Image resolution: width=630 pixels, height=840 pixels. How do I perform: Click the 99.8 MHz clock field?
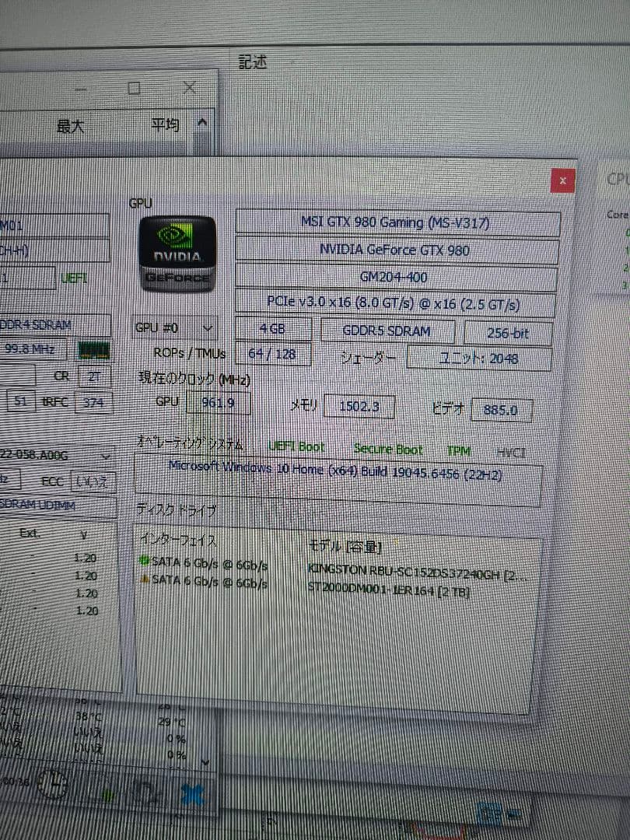click(x=32, y=349)
